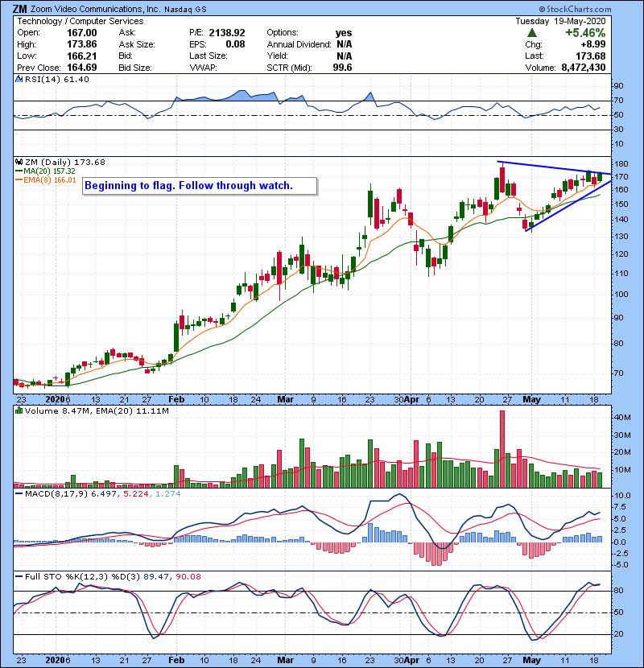Select the Open value 167.00

[x=82, y=33]
